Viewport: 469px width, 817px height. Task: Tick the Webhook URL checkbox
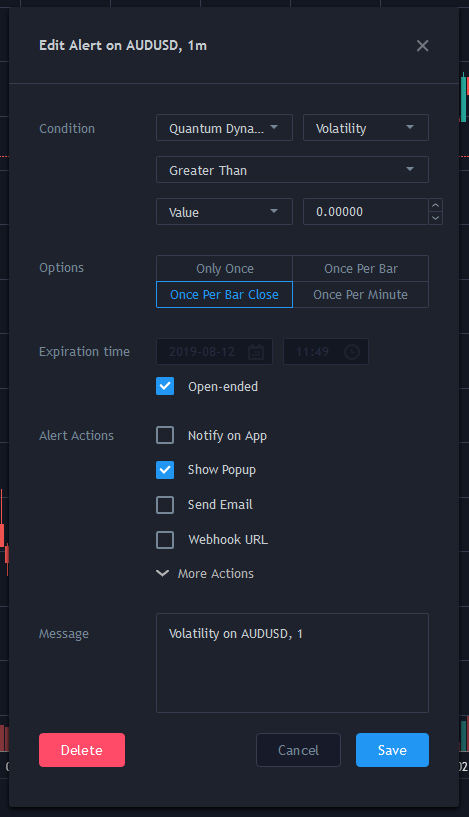165,540
